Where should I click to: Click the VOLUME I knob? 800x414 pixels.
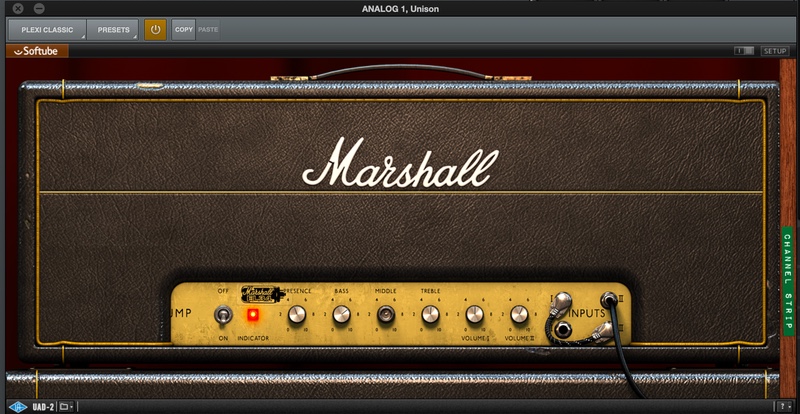(474, 314)
